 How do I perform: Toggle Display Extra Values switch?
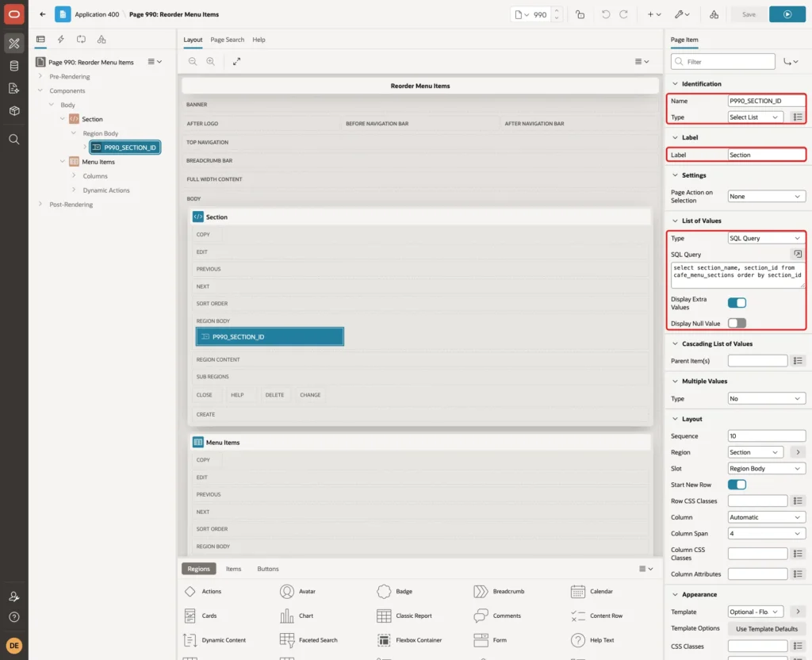pyautogui.click(x=737, y=302)
